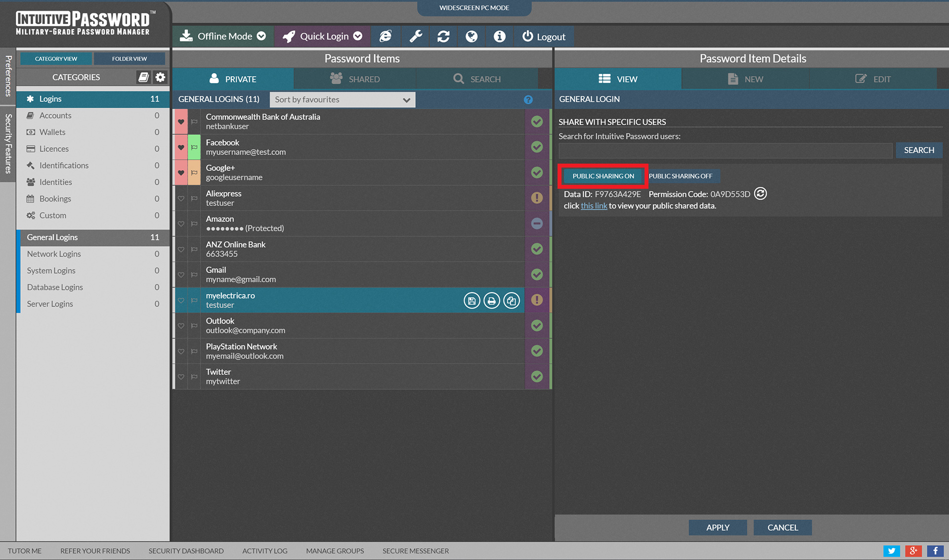
Task: Toggle favourite heart on Aliexpress entry
Action: pos(181,198)
